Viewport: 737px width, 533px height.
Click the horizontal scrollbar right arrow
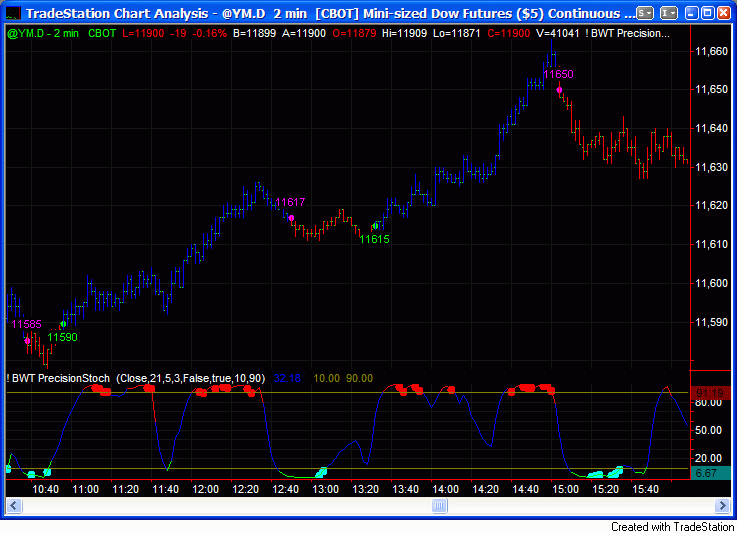point(722,506)
